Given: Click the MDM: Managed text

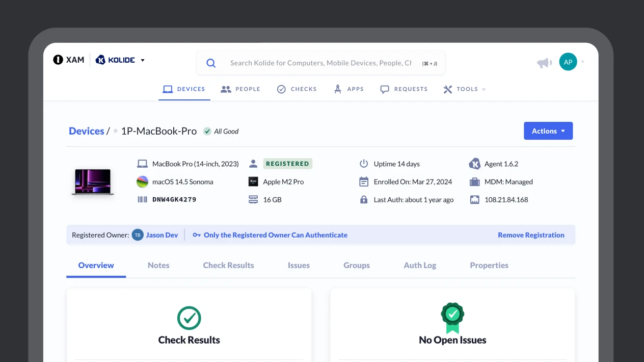Looking at the screenshot, I should tap(508, 182).
